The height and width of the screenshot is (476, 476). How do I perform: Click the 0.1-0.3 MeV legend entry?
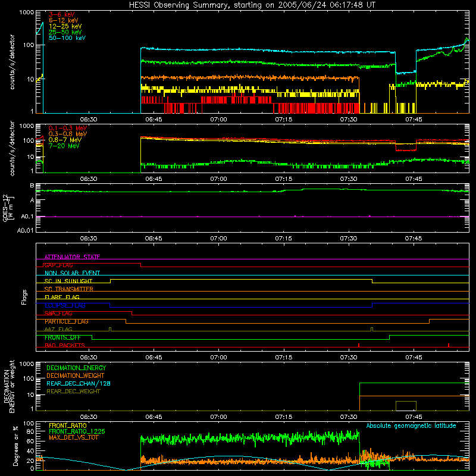pyautogui.click(x=68, y=128)
